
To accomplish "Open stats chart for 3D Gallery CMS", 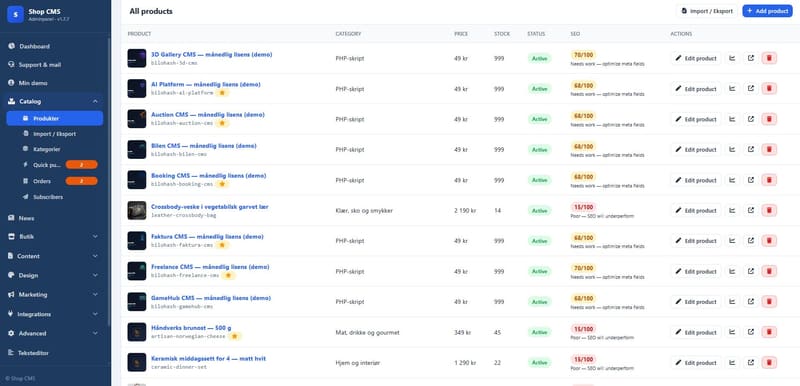I will click(x=732, y=58).
